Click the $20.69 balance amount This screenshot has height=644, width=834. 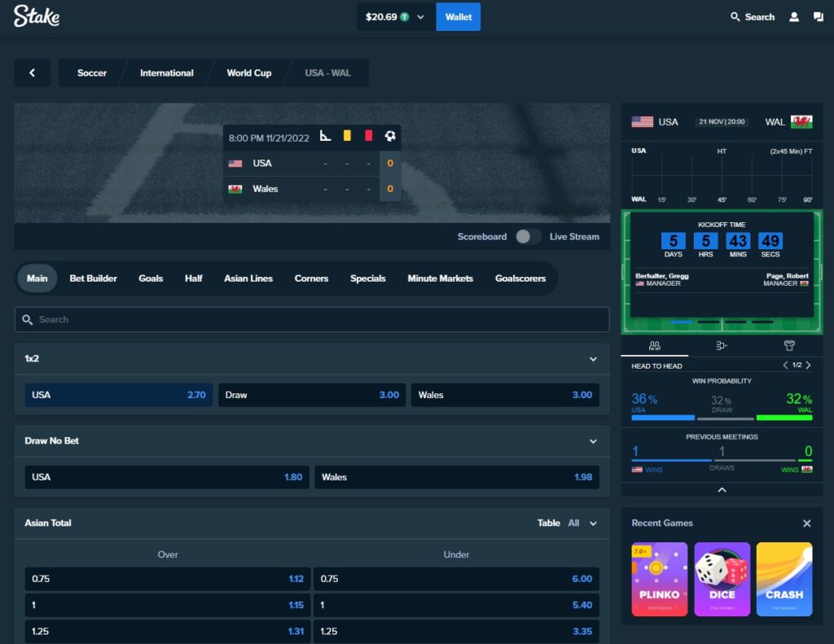coord(381,17)
